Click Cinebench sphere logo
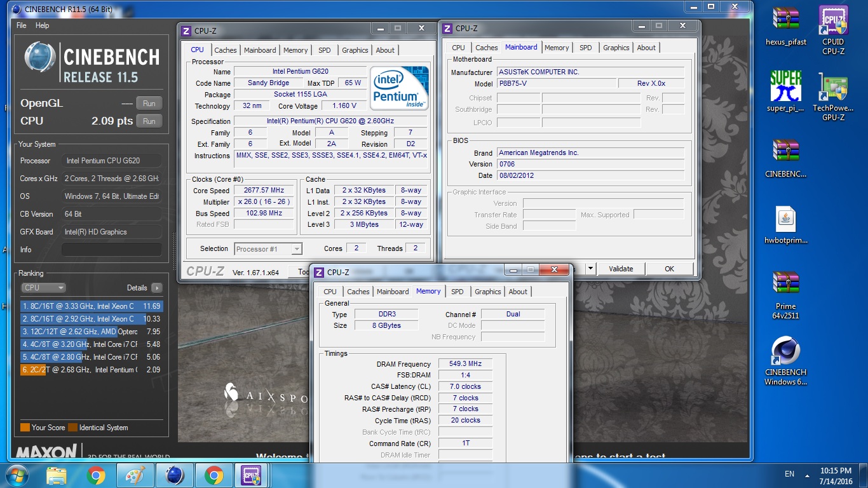This screenshot has width=868, height=488. pyautogui.click(x=41, y=58)
